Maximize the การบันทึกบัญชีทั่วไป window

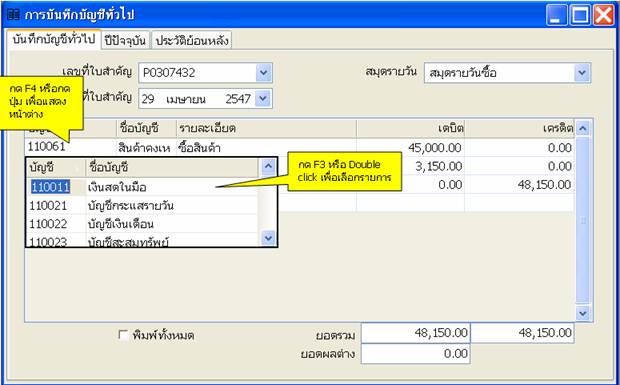point(580,15)
